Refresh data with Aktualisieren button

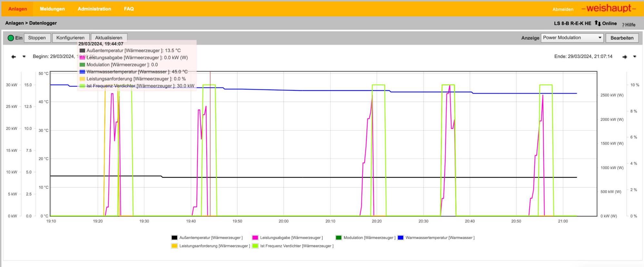tap(109, 38)
